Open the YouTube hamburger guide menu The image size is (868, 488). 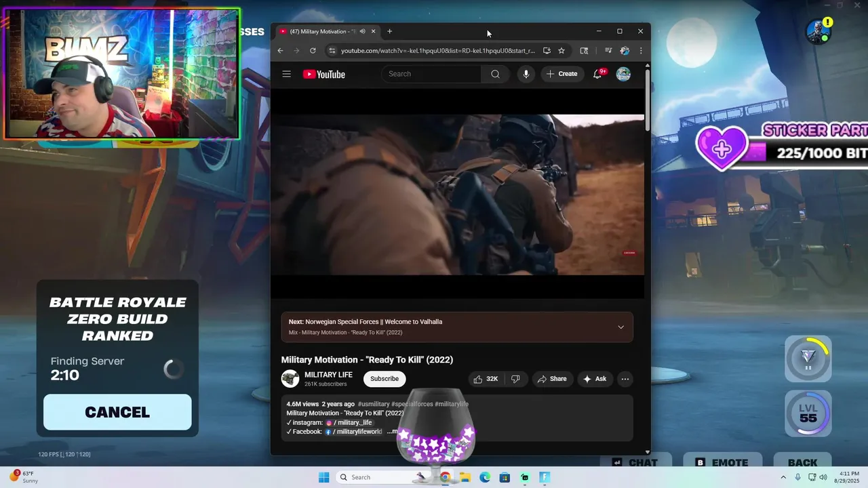286,74
